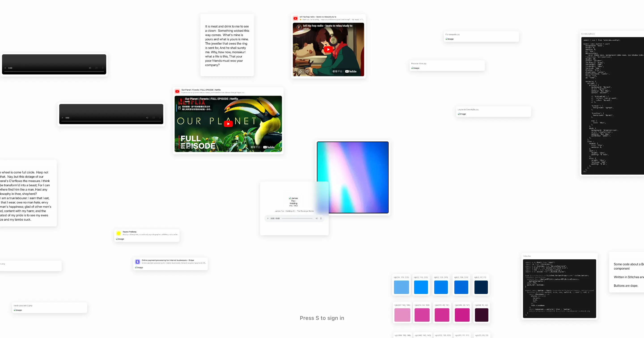
Task: Click the colorful gradient image
Action: pos(353,177)
